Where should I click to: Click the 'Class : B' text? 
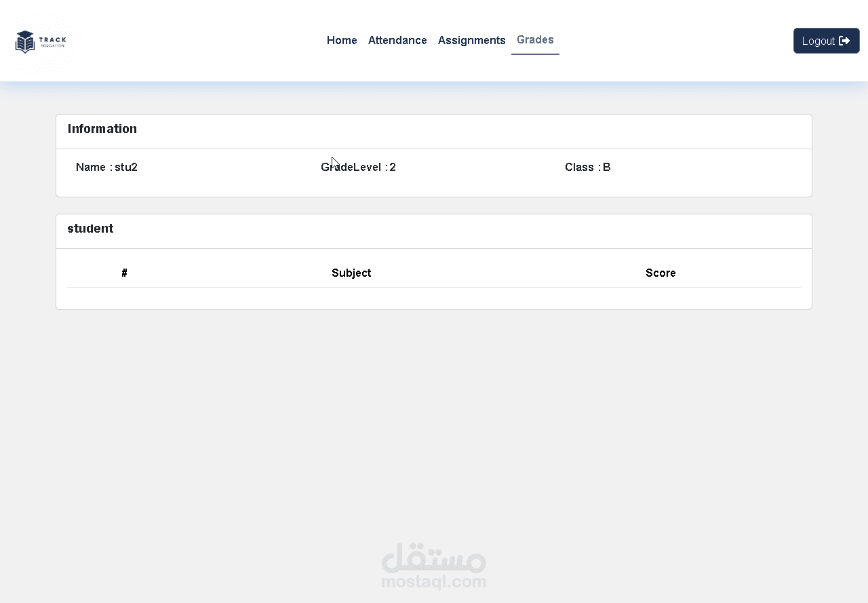pos(587,167)
